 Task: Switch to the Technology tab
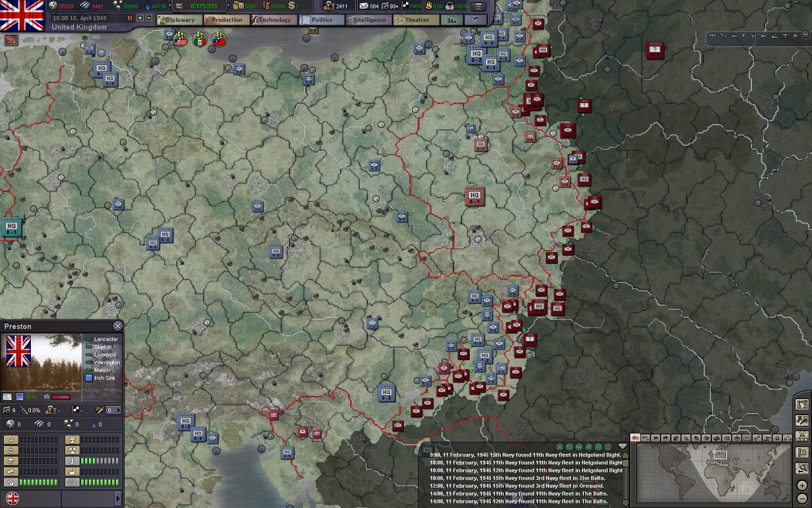point(273,20)
